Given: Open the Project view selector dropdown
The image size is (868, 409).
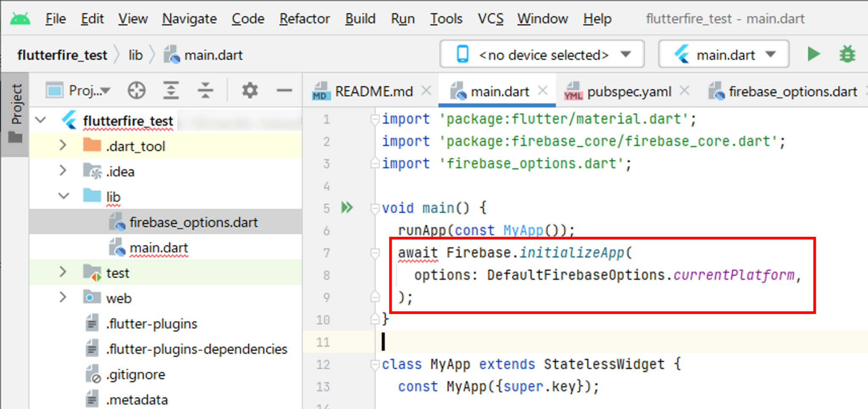Looking at the screenshot, I should 106,90.
